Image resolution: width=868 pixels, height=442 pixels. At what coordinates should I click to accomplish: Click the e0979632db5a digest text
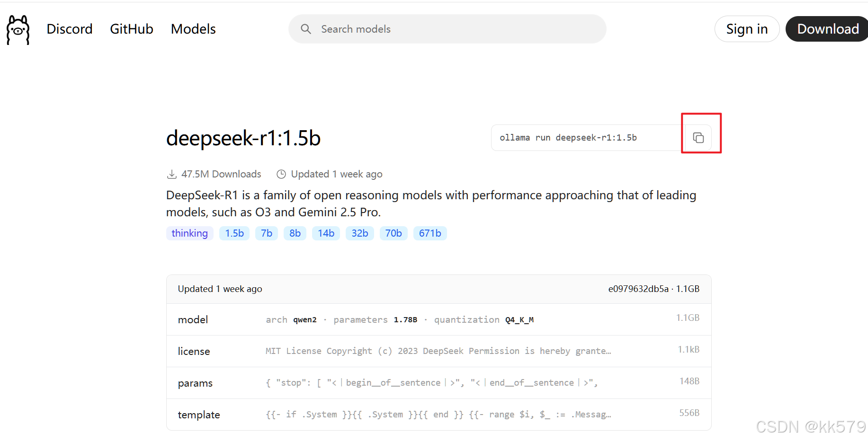click(638, 289)
